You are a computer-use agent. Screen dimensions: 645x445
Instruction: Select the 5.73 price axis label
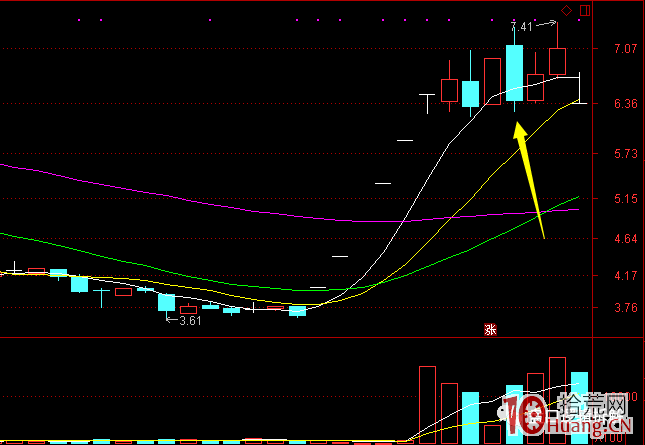tap(625, 154)
